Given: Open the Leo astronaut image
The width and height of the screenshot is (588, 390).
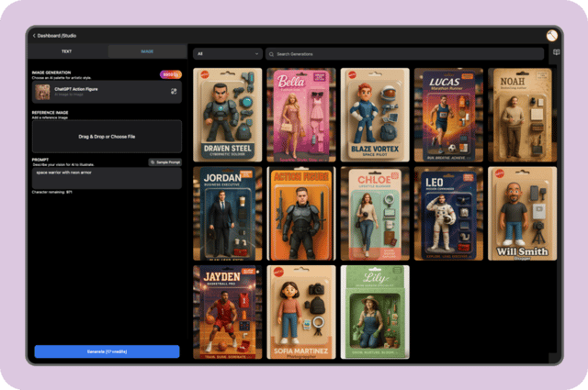Looking at the screenshot, I should coord(448,214).
